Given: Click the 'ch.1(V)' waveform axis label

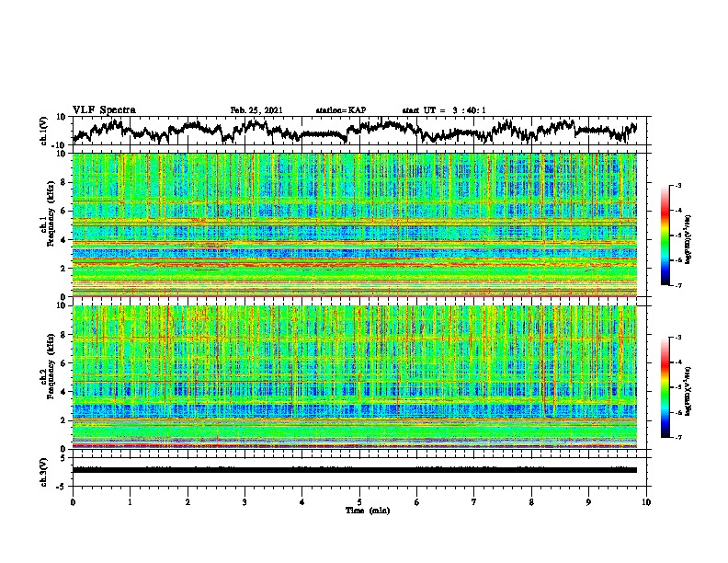Looking at the screenshot, I should pyautogui.click(x=44, y=131).
